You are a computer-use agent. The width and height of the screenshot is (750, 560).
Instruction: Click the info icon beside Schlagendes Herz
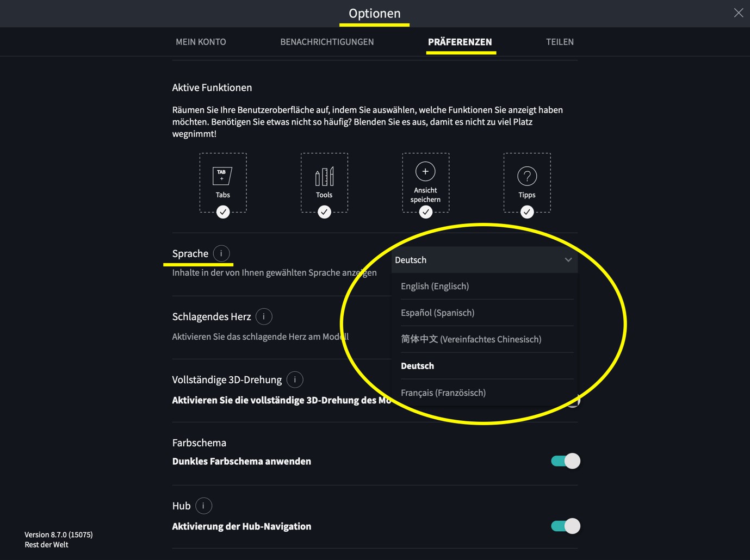pos(263,316)
